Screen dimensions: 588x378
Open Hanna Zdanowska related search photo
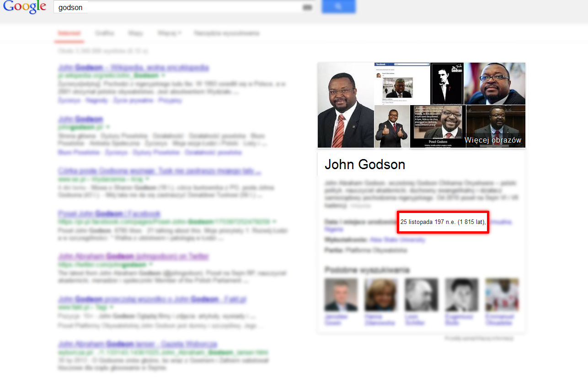(380, 295)
